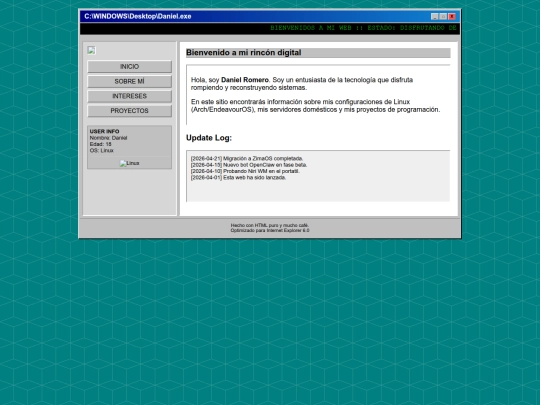Click the log entry 'Migración a ZimaOS completada'
The width and height of the screenshot is (540, 405).
[x=247, y=159]
